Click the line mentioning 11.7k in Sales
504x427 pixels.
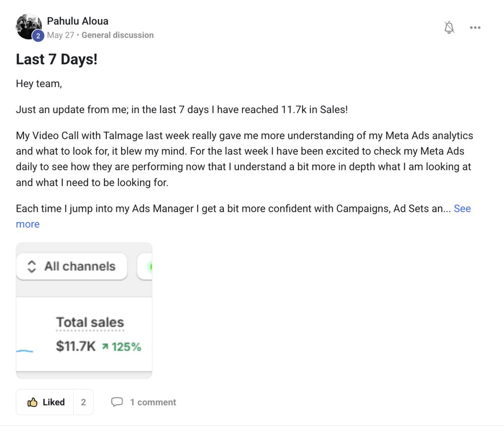tap(182, 109)
